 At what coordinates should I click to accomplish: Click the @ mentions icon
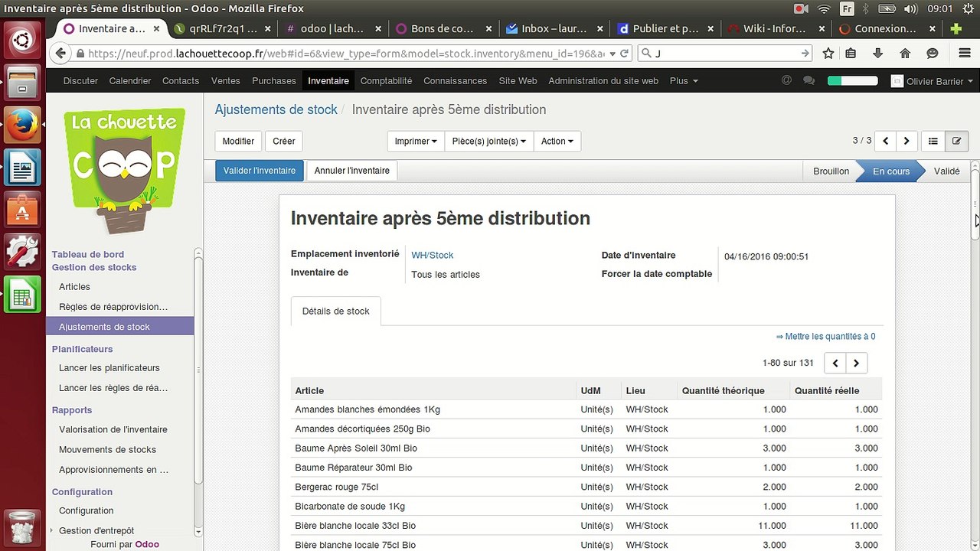point(786,80)
